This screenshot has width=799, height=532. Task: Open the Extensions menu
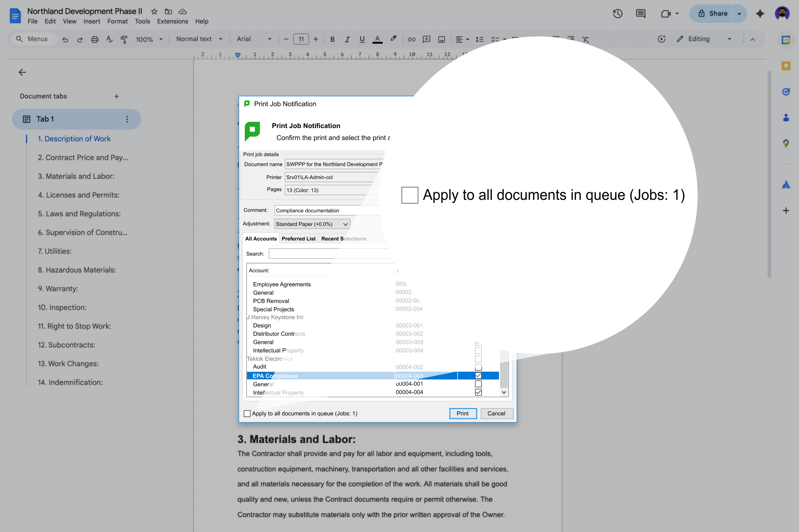click(172, 21)
